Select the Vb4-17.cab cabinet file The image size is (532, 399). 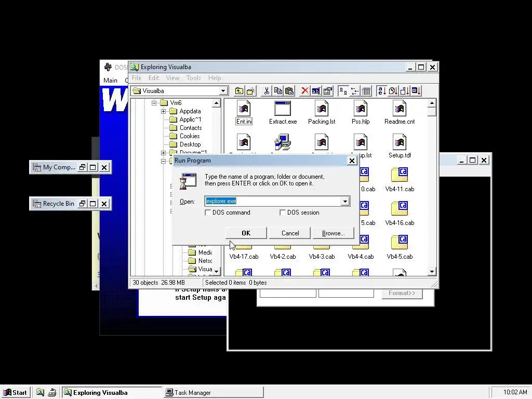click(244, 257)
